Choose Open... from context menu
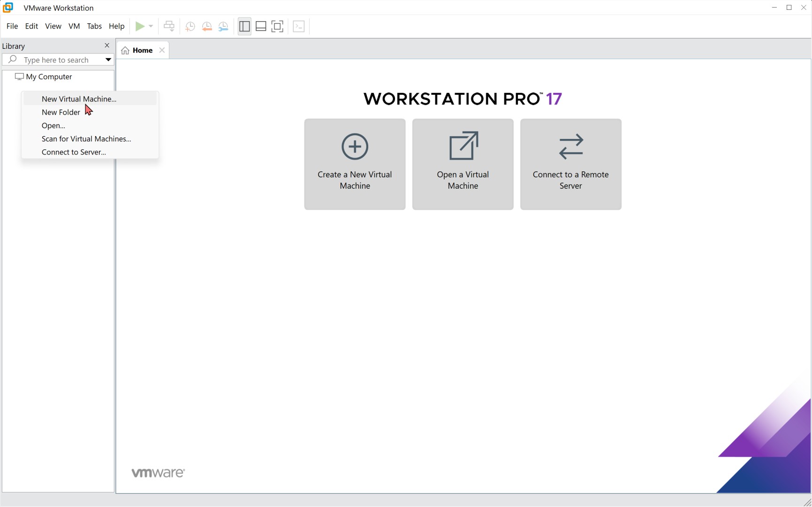Viewport: 812px width, 507px height. tap(90, 125)
